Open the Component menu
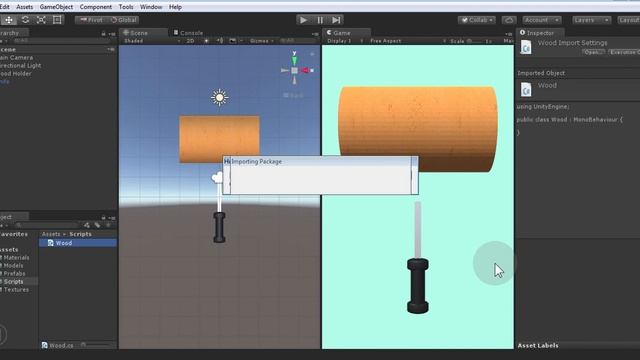Viewport: 640px width, 360px height. point(96,7)
